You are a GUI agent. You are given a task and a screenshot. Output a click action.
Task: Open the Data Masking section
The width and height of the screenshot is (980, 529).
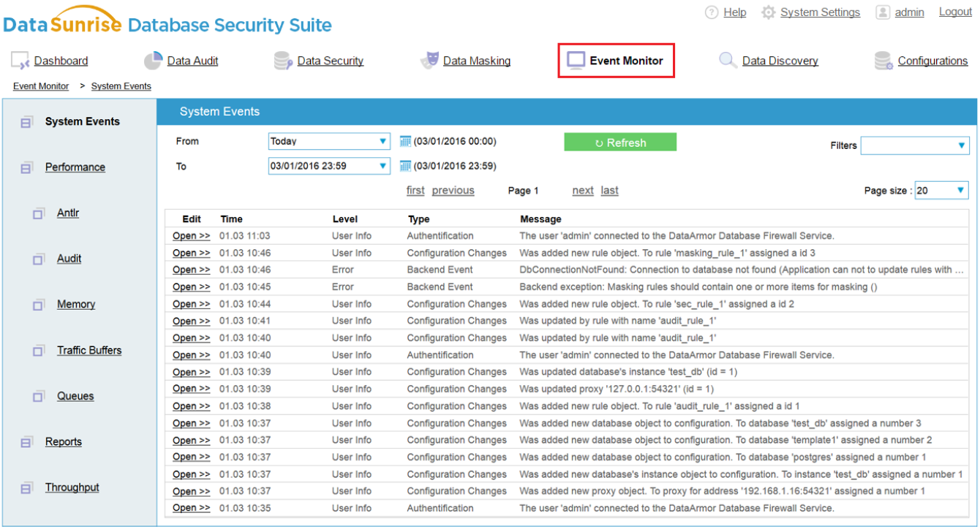click(477, 61)
